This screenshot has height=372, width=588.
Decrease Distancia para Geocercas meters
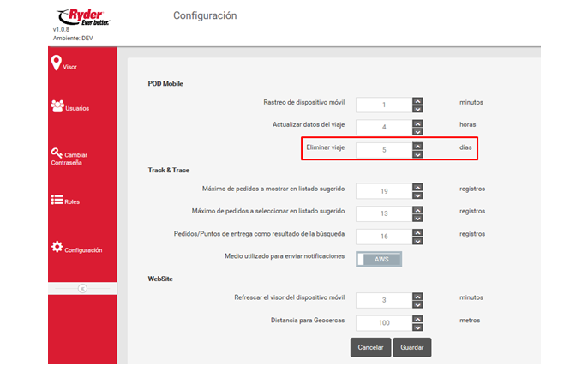[417, 327]
